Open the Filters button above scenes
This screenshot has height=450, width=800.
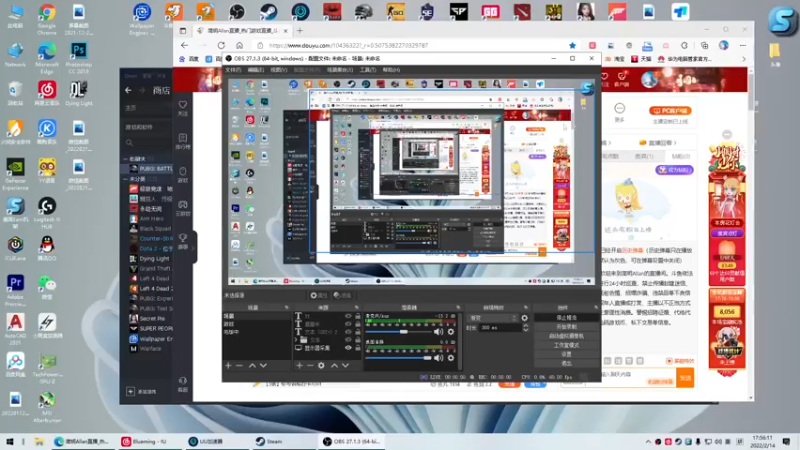pyautogui.click(x=342, y=295)
